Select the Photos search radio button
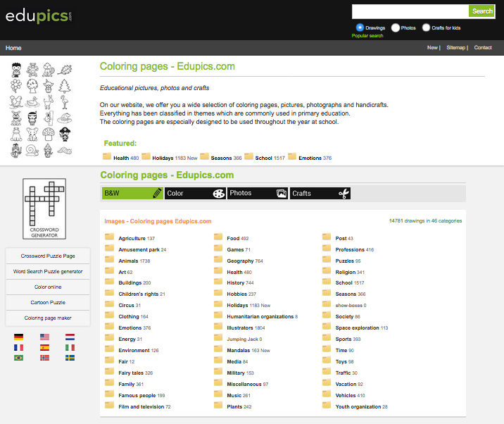Viewport: 504px width, 424px height. tap(396, 27)
